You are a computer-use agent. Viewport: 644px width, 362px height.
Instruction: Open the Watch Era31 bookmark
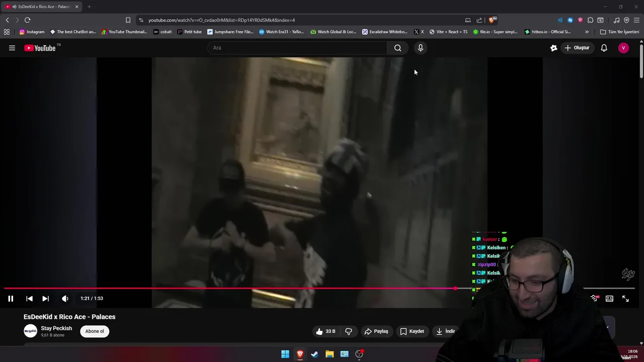[281, 32]
